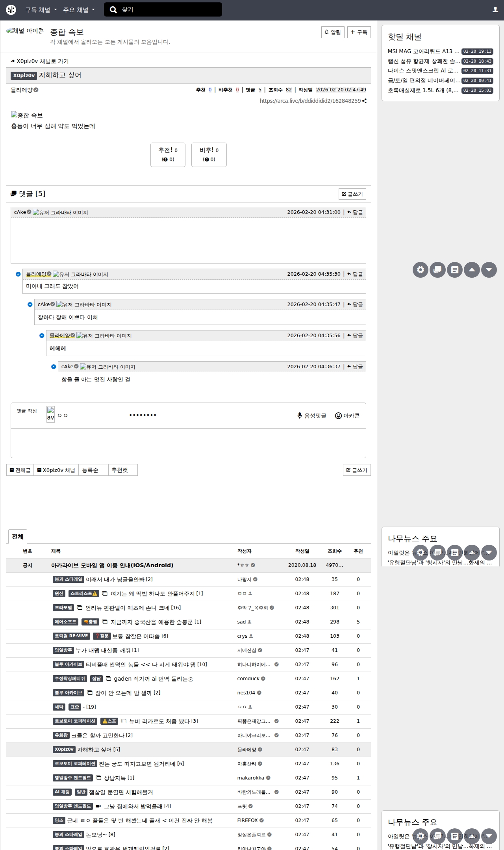Sort posts by 등록순
This screenshot has width=504, height=850.
pyautogui.click(x=93, y=470)
